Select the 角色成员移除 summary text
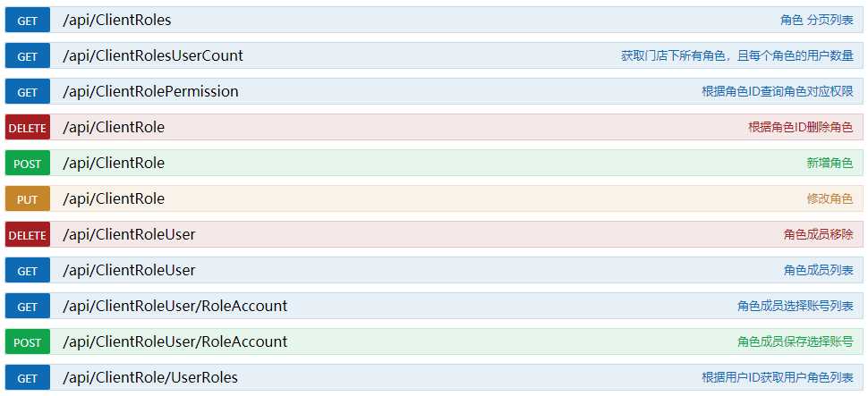868x396 pixels. coord(819,235)
